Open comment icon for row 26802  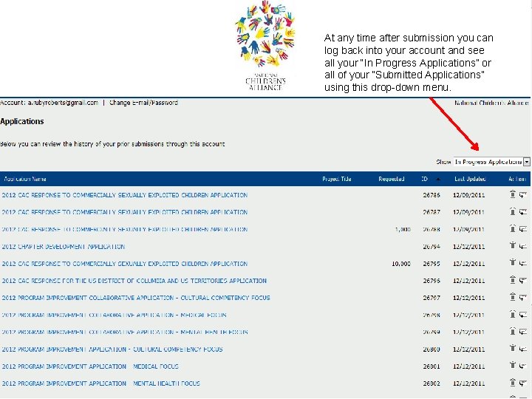(x=523, y=383)
